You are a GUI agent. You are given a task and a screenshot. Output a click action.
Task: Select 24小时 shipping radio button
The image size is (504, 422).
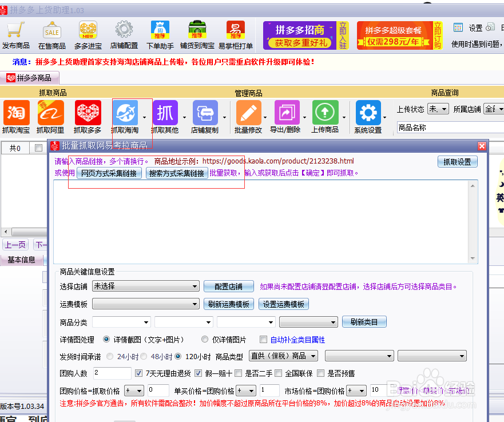[x=110, y=356]
